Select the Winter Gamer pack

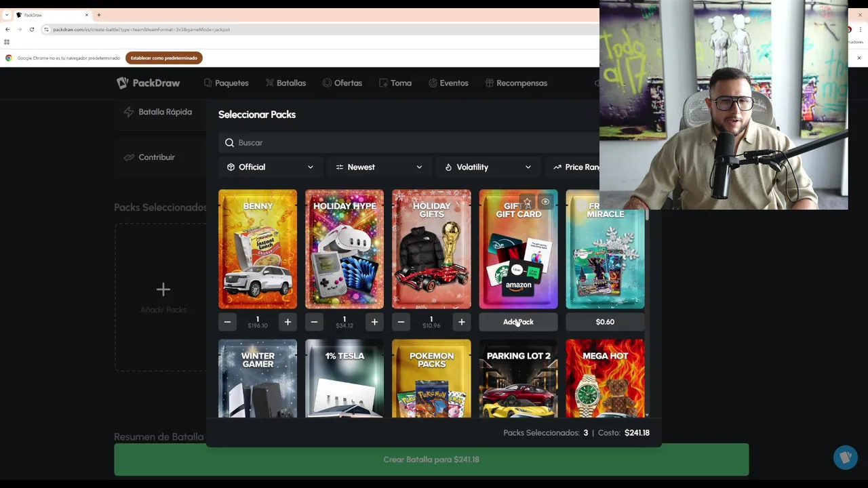[258, 378]
